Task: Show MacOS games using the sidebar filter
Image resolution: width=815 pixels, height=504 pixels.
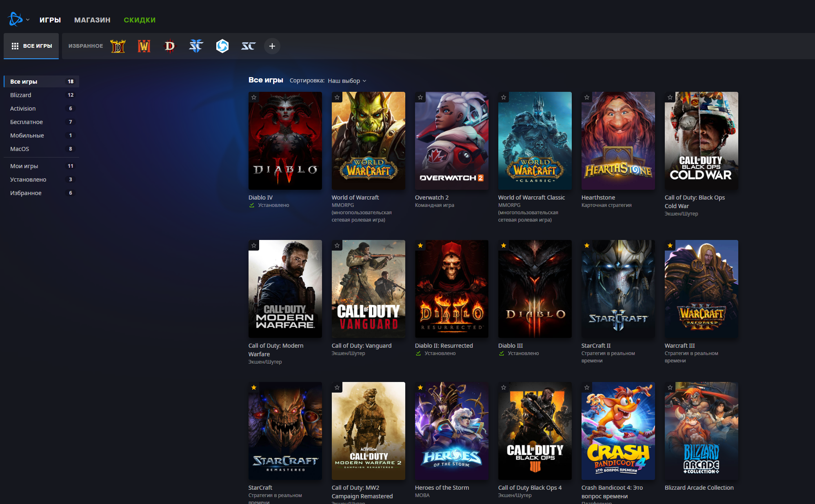Action: (x=20, y=149)
